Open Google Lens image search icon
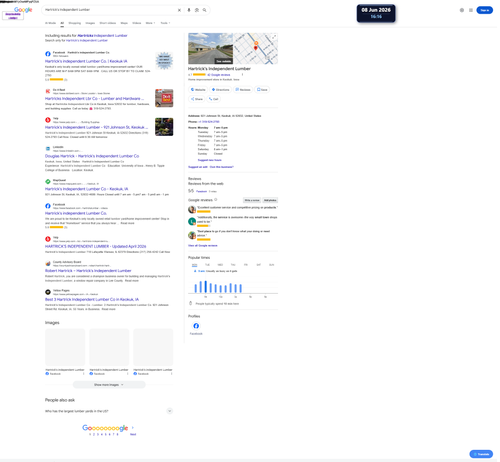 pos(197,10)
